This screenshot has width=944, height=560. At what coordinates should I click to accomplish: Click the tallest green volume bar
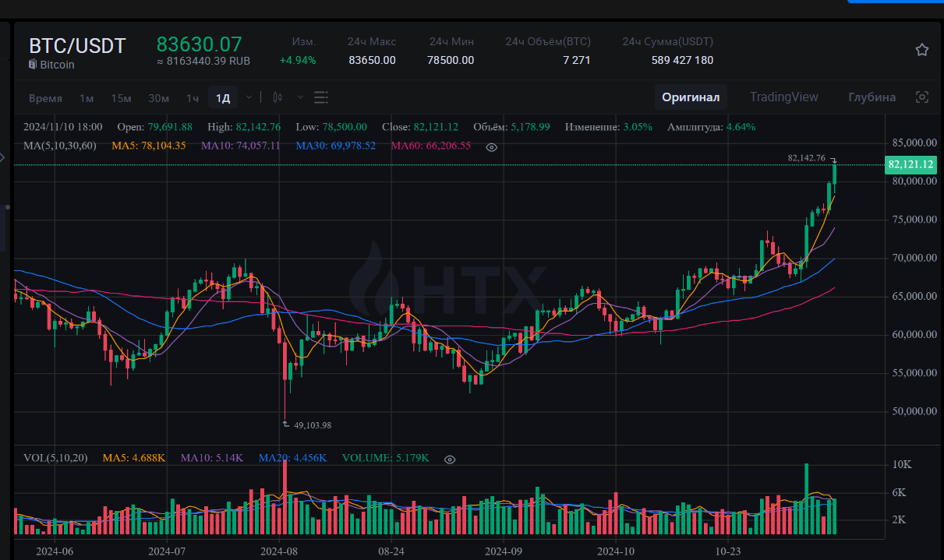pyautogui.click(x=806, y=498)
